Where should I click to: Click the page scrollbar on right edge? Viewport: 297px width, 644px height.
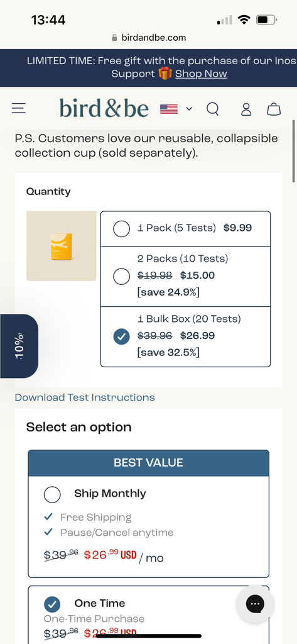[294, 151]
